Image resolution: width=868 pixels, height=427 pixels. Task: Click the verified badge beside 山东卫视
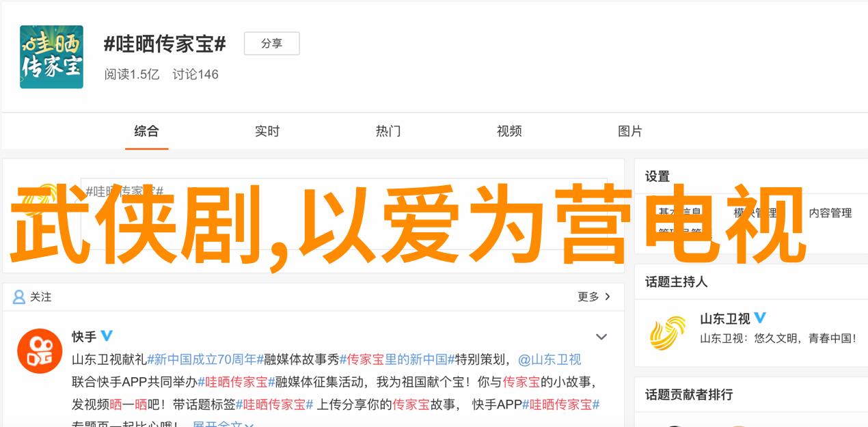point(760,318)
